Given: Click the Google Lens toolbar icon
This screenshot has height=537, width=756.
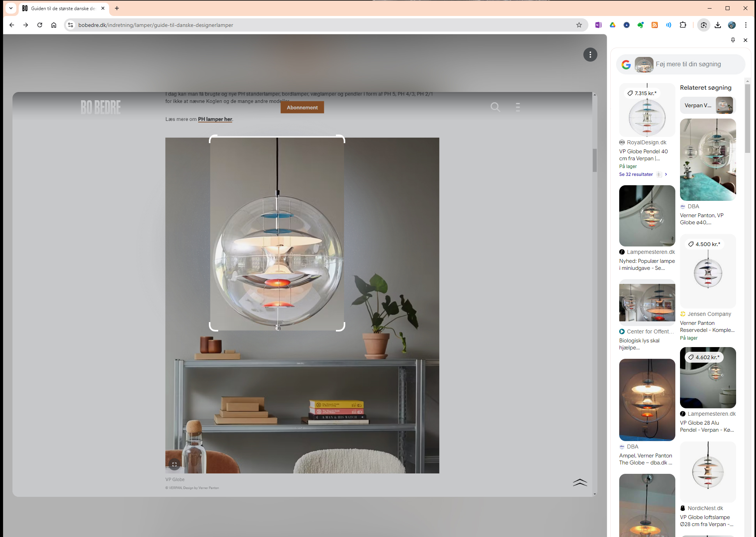Looking at the screenshot, I should tap(703, 25).
